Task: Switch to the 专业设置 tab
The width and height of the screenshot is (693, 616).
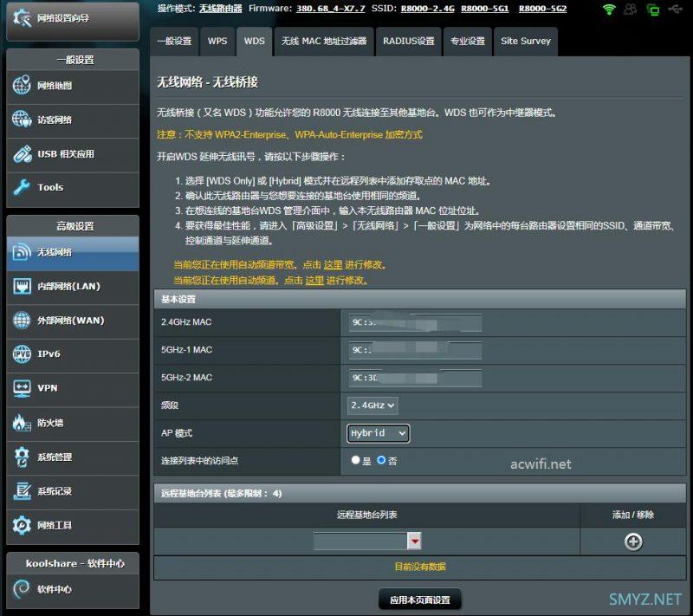Action: pyautogui.click(x=468, y=41)
